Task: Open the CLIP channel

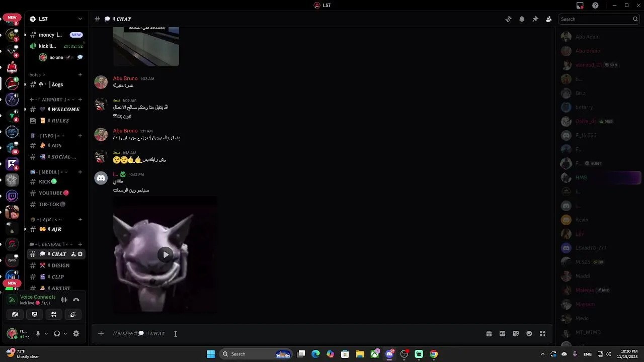Action: 55,277
